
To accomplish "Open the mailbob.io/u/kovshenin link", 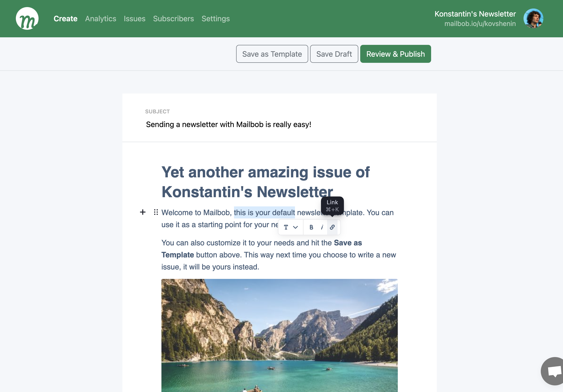I will [x=480, y=24].
